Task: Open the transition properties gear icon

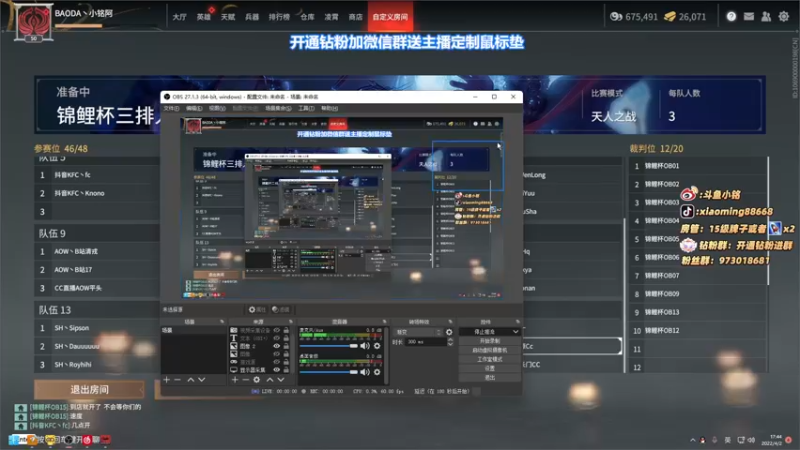Action: pyautogui.click(x=449, y=332)
